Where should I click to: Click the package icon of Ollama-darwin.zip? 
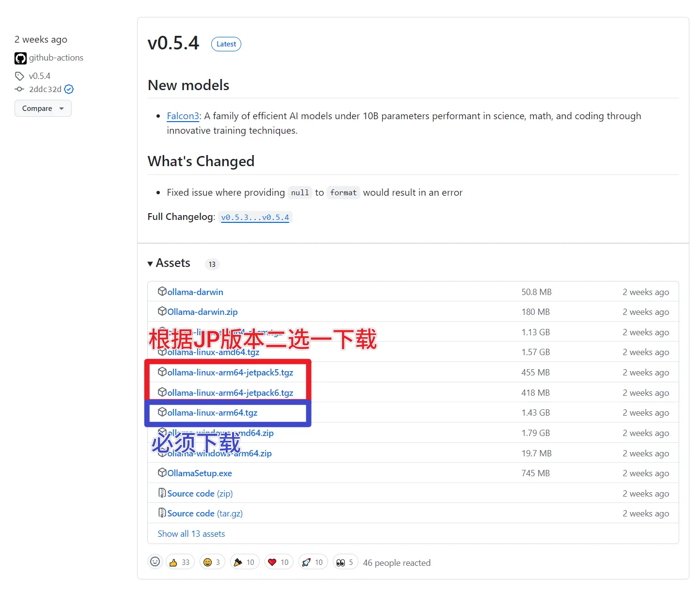(162, 311)
